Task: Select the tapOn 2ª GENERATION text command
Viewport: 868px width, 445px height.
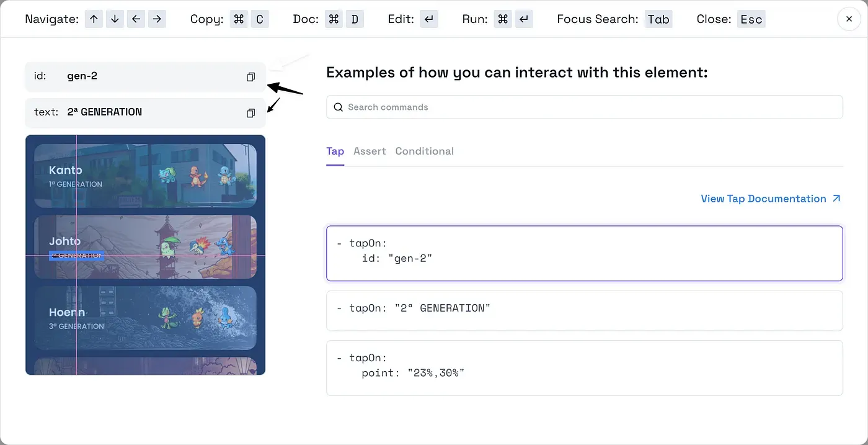Action: 584,310
